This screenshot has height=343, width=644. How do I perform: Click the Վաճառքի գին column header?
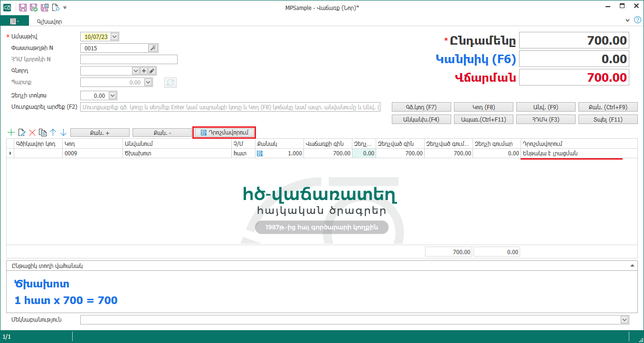click(x=328, y=143)
